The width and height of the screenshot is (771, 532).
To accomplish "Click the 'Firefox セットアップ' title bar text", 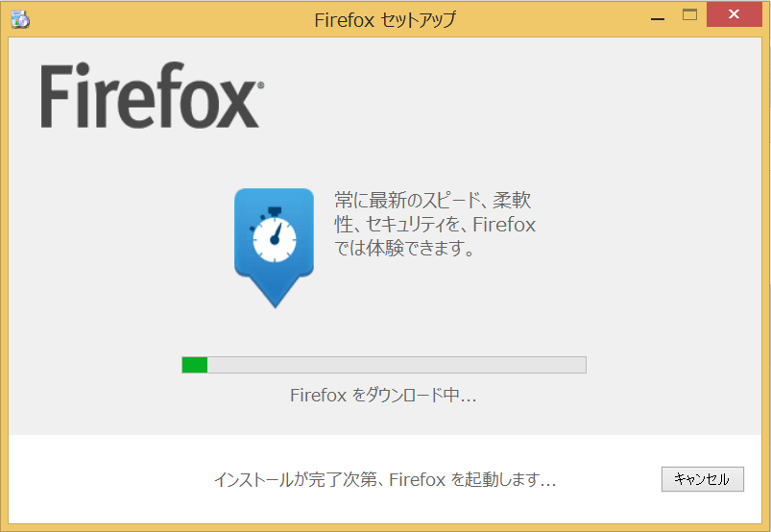I will (x=385, y=20).
